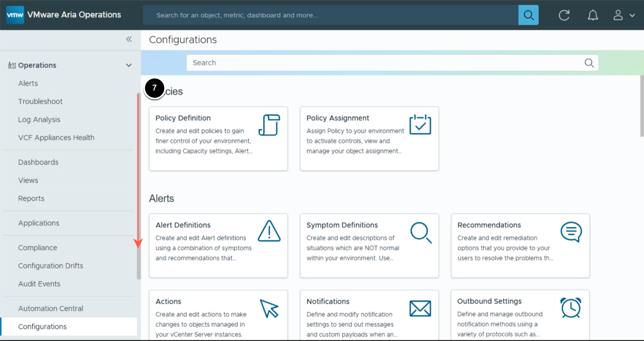
Task: Click the Notifications envelope icon
Action: (420, 308)
